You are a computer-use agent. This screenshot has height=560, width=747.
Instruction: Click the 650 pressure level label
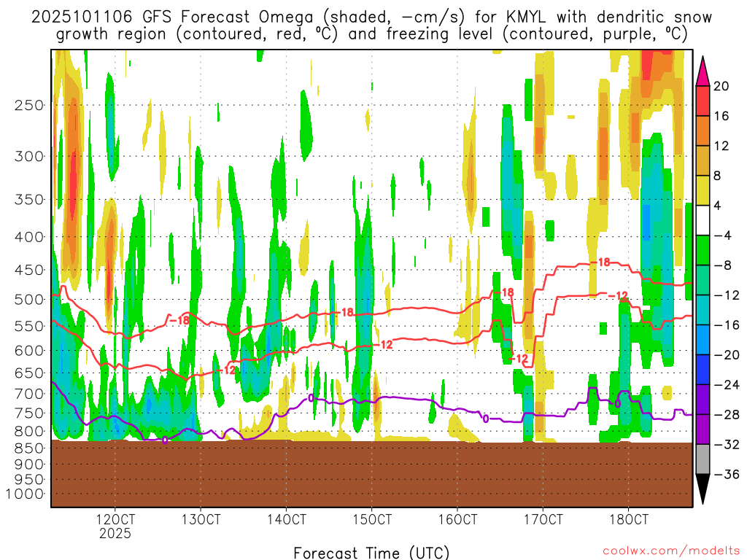[29, 373]
